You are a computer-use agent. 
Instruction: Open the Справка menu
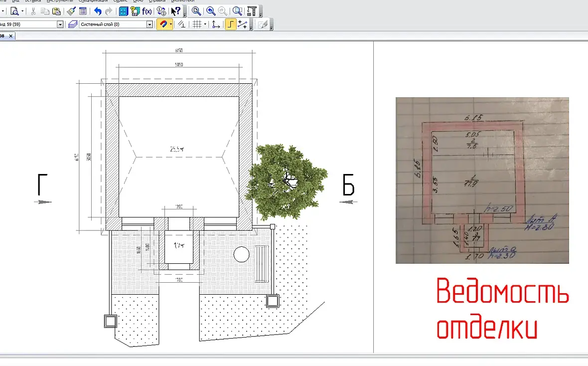157,1
